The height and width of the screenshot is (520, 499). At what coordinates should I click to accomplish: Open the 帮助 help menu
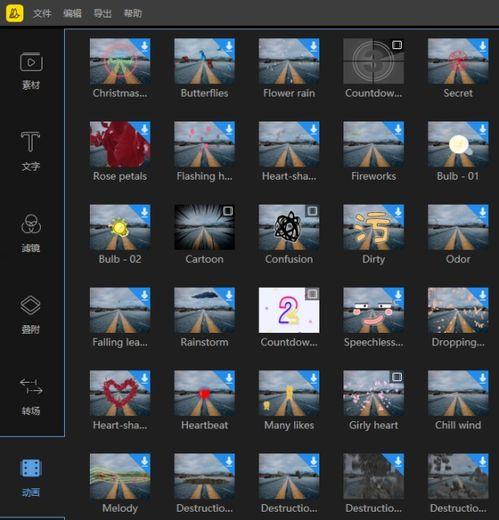(x=133, y=13)
